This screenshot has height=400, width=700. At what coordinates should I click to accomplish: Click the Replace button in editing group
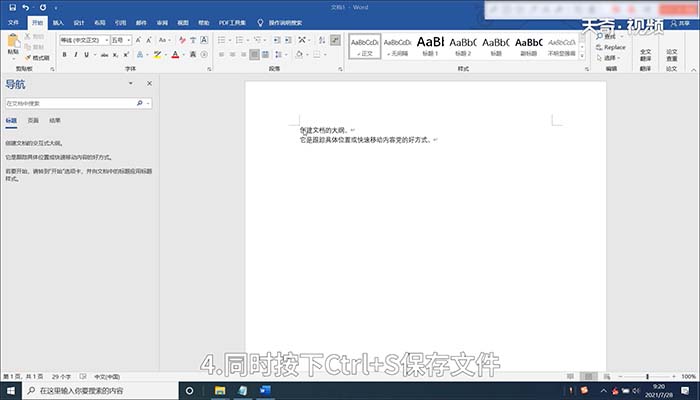point(611,47)
